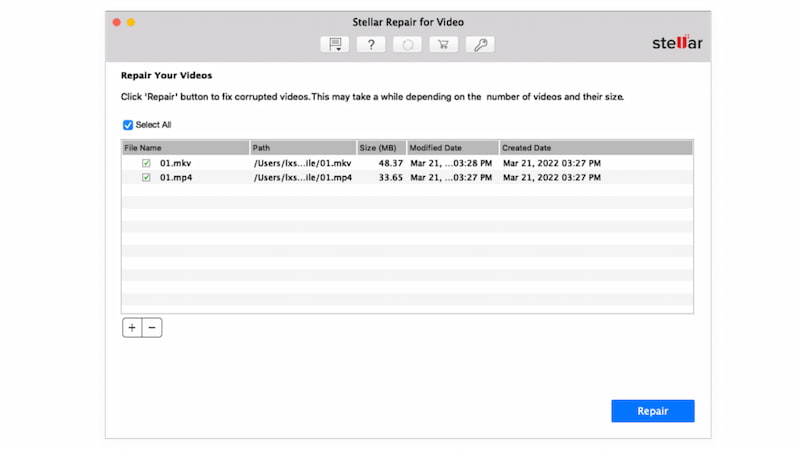The height and width of the screenshot is (449, 800).
Task: Click the Stellar logo
Action: tap(677, 43)
